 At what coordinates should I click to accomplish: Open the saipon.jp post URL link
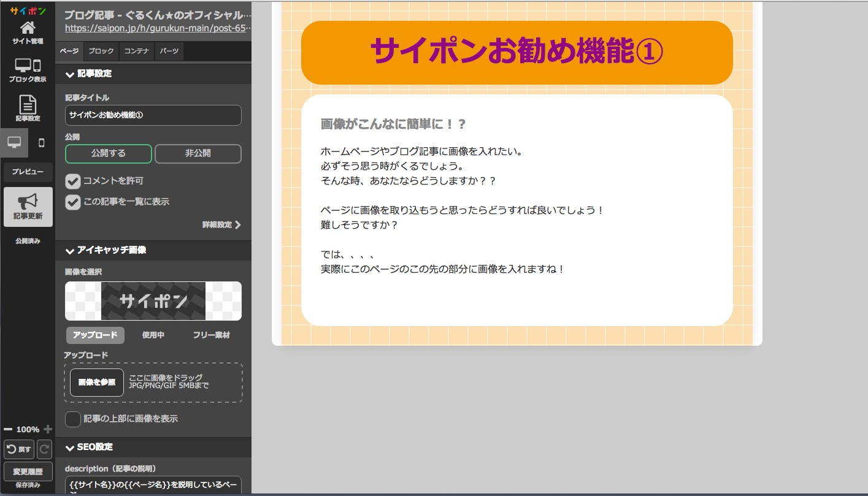[158, 28]
